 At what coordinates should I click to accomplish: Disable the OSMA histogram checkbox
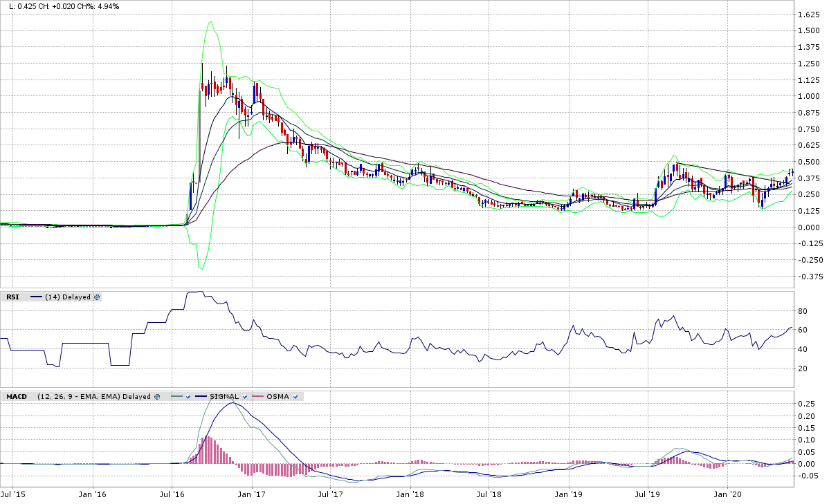[x=295, y=397]
